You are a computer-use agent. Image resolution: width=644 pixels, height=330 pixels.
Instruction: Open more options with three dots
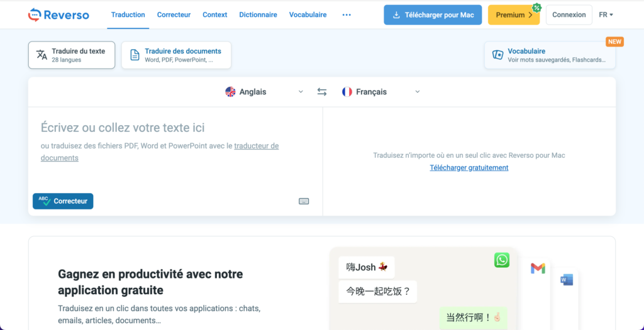347,15
